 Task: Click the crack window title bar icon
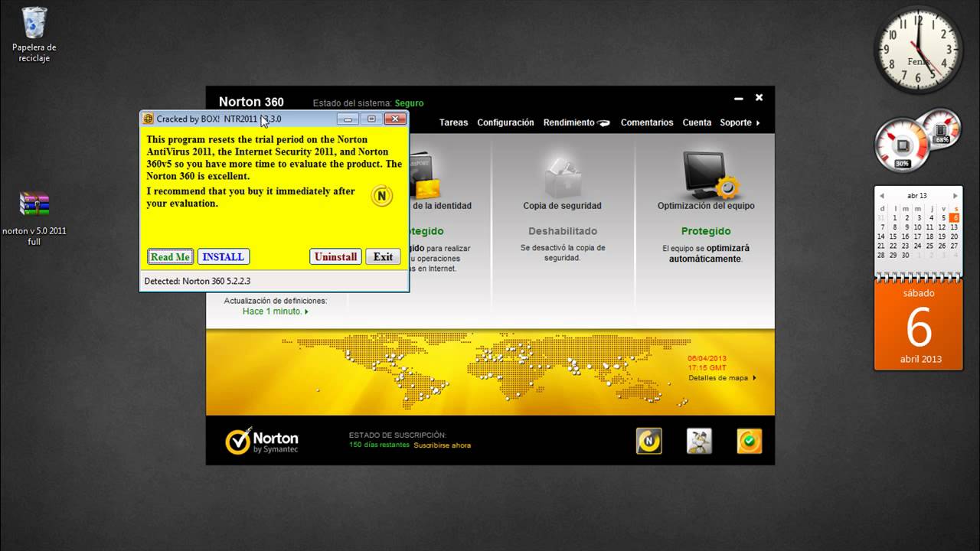click(149, 119)
